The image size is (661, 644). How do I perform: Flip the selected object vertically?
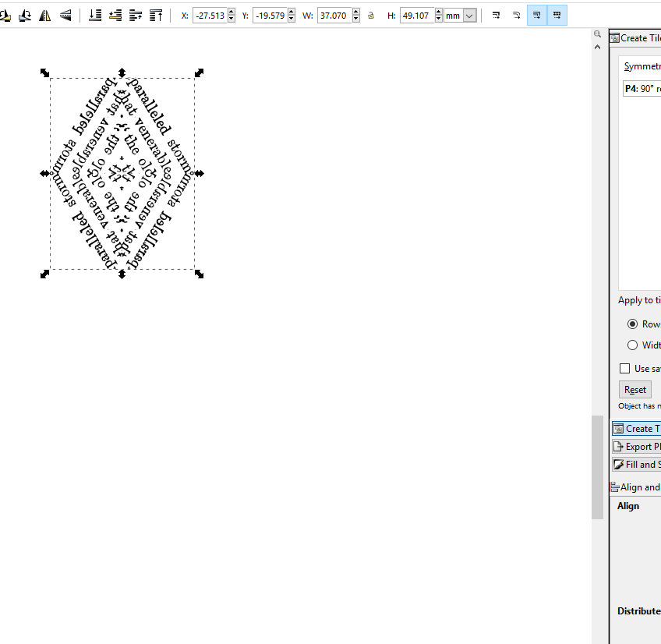click(x=65, y=14)
